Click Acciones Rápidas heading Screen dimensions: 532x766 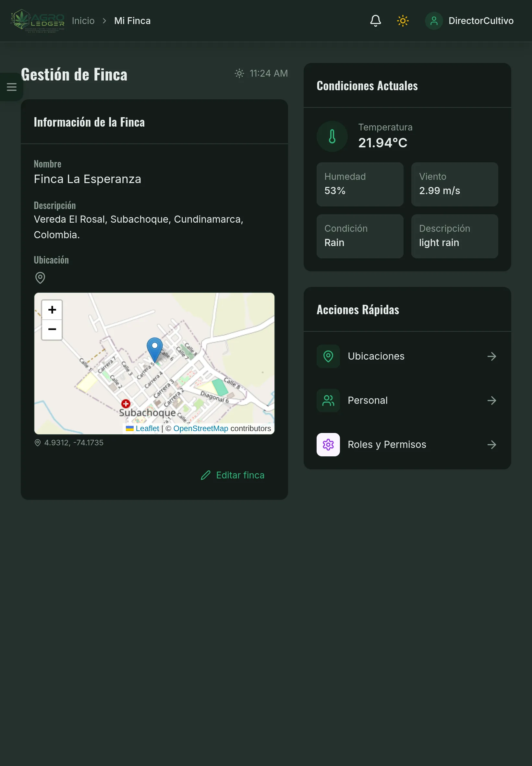click(358, 310)
